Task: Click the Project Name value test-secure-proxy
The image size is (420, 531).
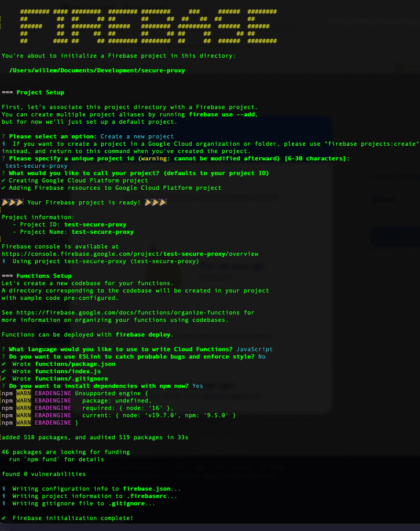Action: pyautogui.click(x=103, y=232)
